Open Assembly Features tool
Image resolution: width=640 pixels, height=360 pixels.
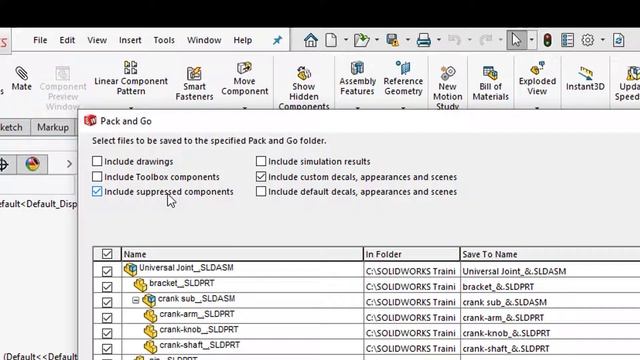coord(357,78)
